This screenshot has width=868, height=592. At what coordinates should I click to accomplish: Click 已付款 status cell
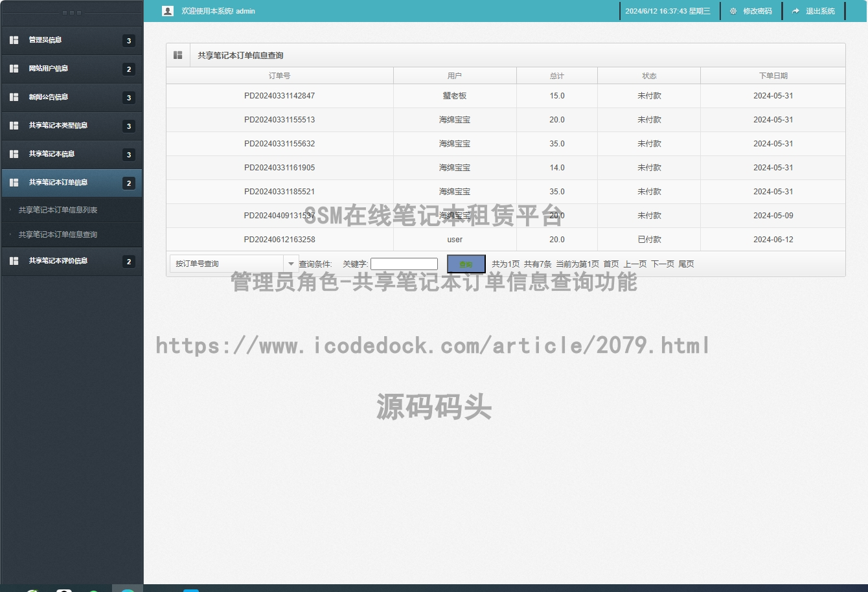649,240
